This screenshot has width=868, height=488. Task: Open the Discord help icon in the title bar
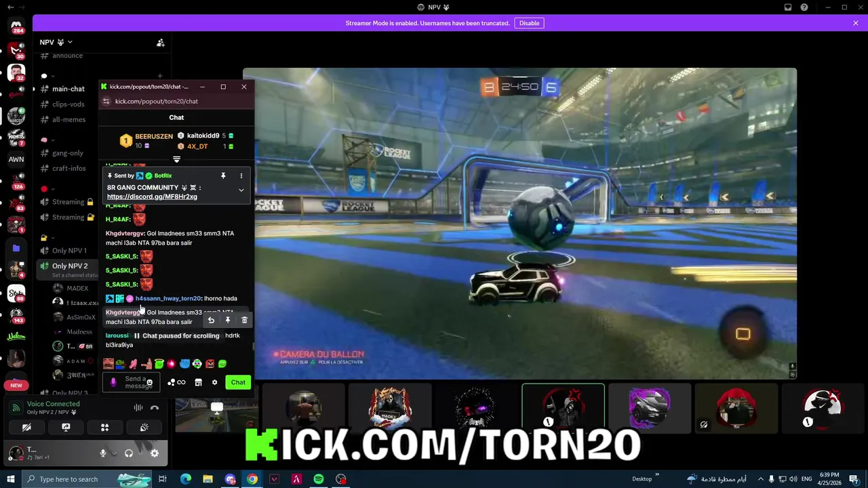click(x=804, y=7)
